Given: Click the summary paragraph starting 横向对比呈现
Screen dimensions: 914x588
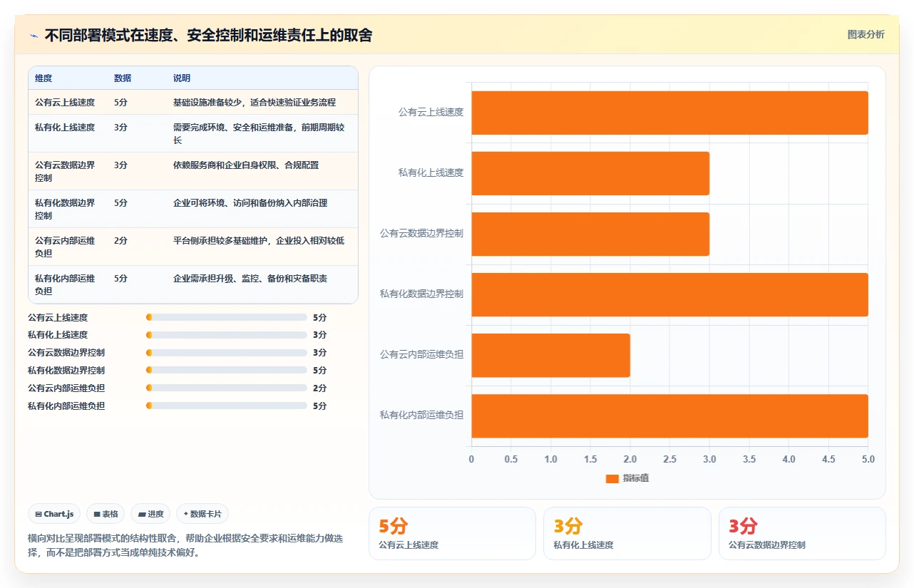Looking at the screenshot, I should (185, 545).
